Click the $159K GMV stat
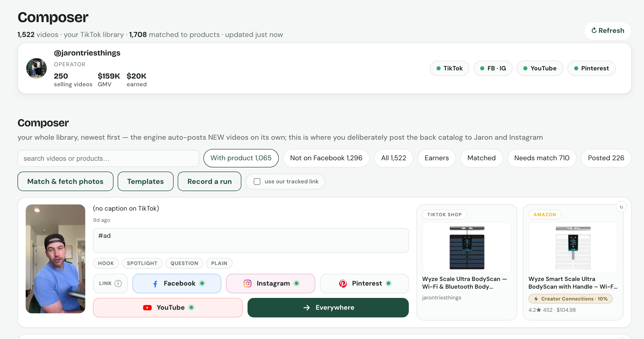This screenshot has width=644, height=339. [x=109, y=80]
